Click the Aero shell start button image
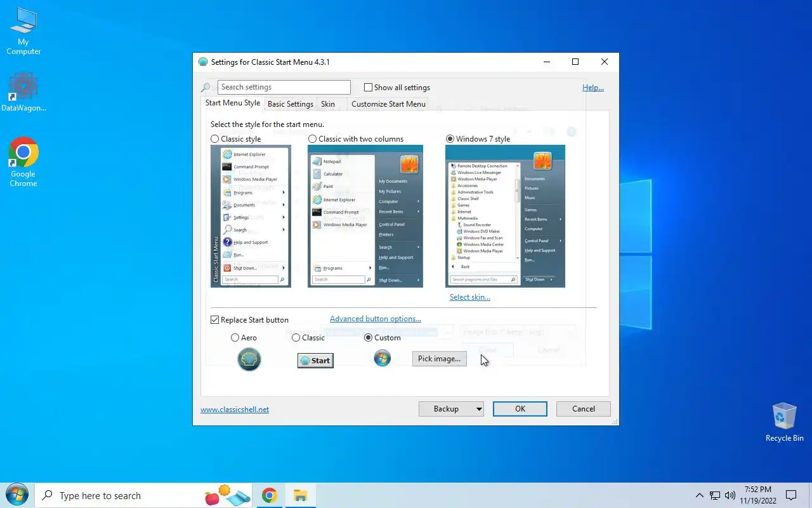 click(249, 359)
